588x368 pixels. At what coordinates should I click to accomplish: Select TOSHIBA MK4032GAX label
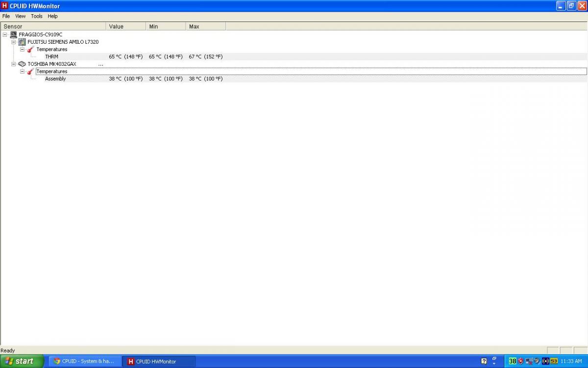click(x=52, y=64)
